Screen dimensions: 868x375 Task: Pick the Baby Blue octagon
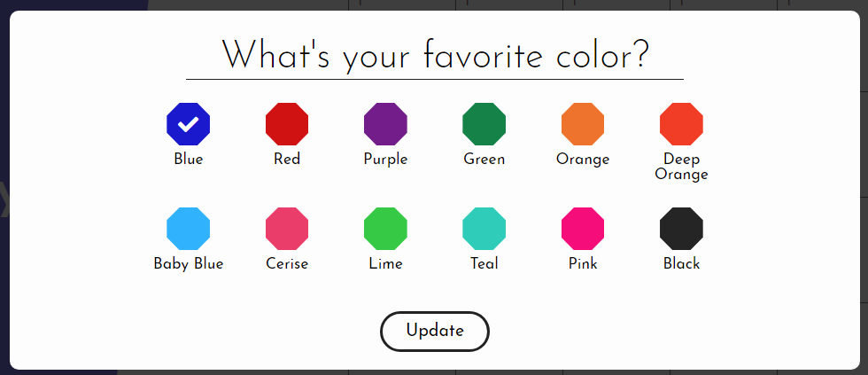[x=188, y=229]
